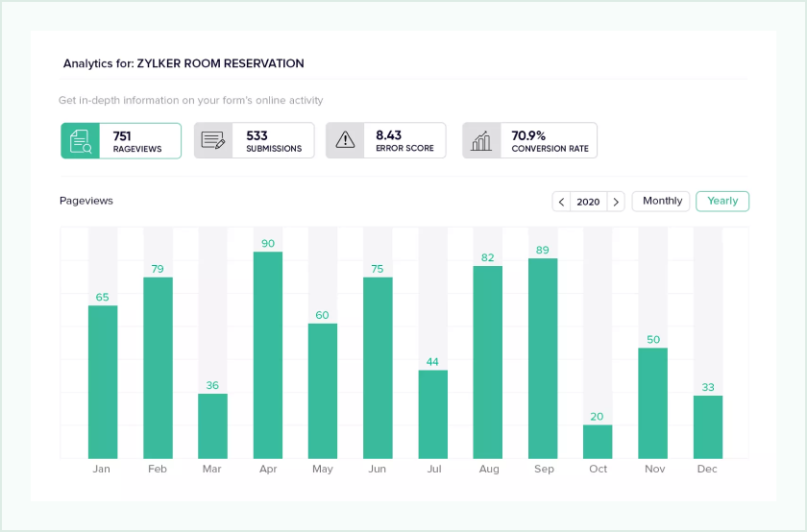The width and height of the screenshot is (807, 532).
Task: Select the September bar with 89 pageviews
Action: pyautogui.click(x=543, y=358)
